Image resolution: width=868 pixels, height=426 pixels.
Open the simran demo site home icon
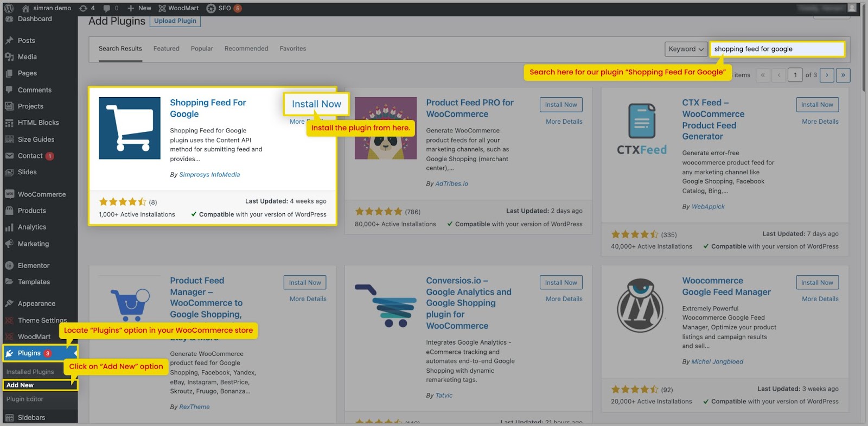pyautogui.click(x=25, y=8)
